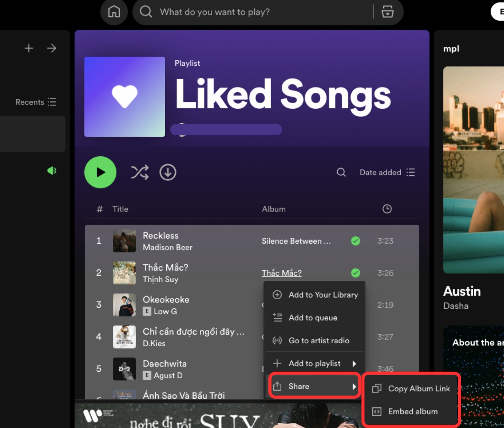Choose Add to Your Library from the context menu
The image size is (504, 428).
[314, 295]
